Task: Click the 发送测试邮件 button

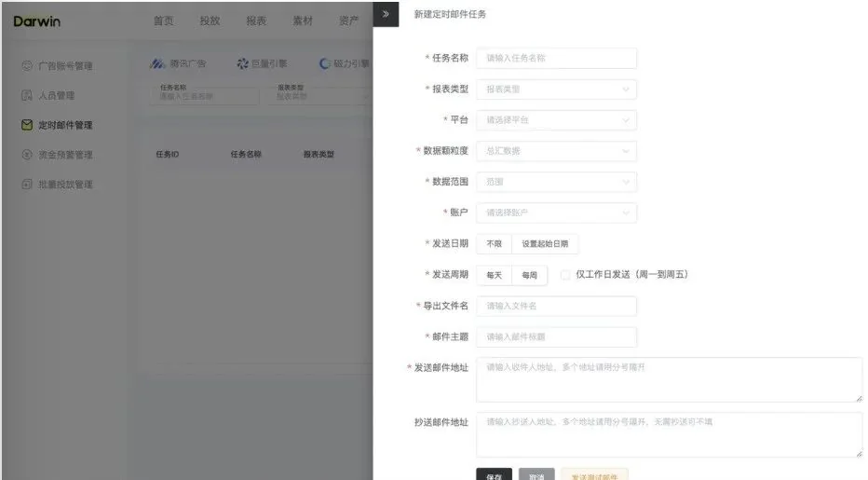Action: (594, 474)
